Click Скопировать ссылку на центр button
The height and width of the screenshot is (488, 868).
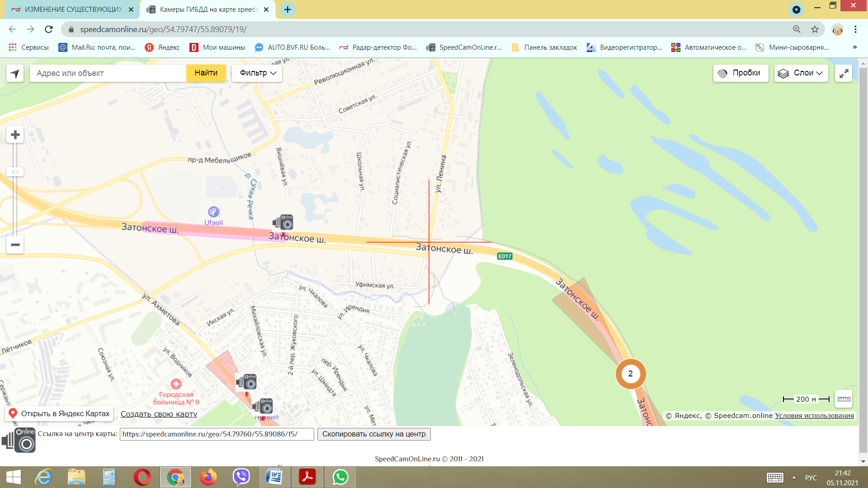point(374,434)
